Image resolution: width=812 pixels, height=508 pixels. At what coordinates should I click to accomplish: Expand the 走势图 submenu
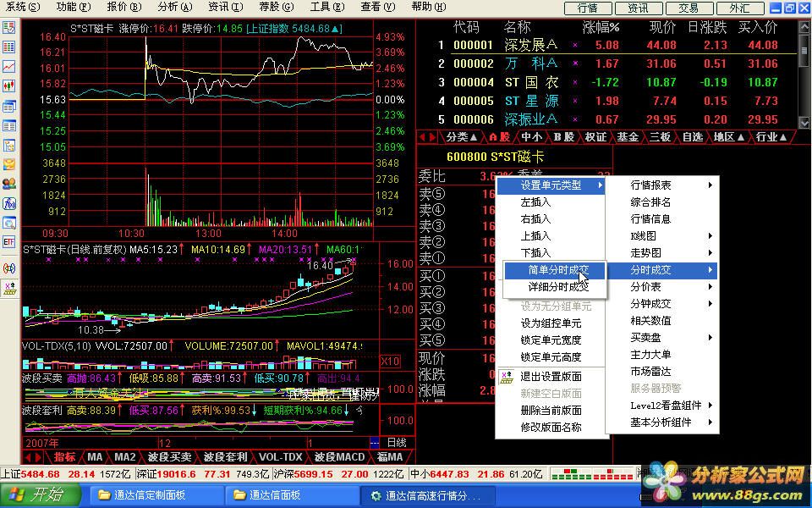tap(662, 253)
